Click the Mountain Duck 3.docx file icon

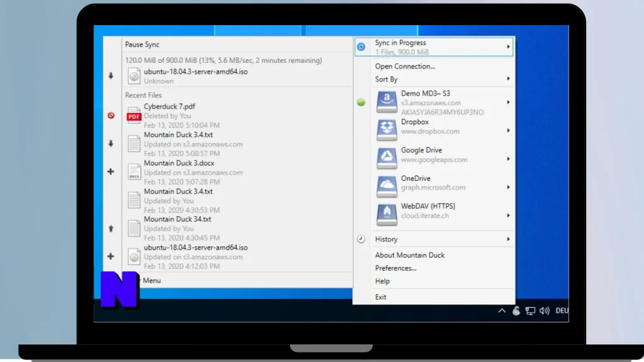click(x=134, y=172)
